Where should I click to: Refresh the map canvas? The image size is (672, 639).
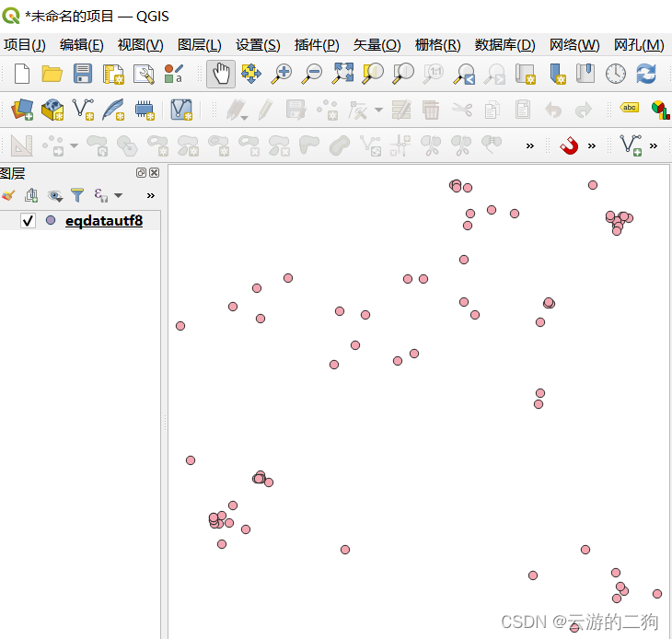click(646, 74)
